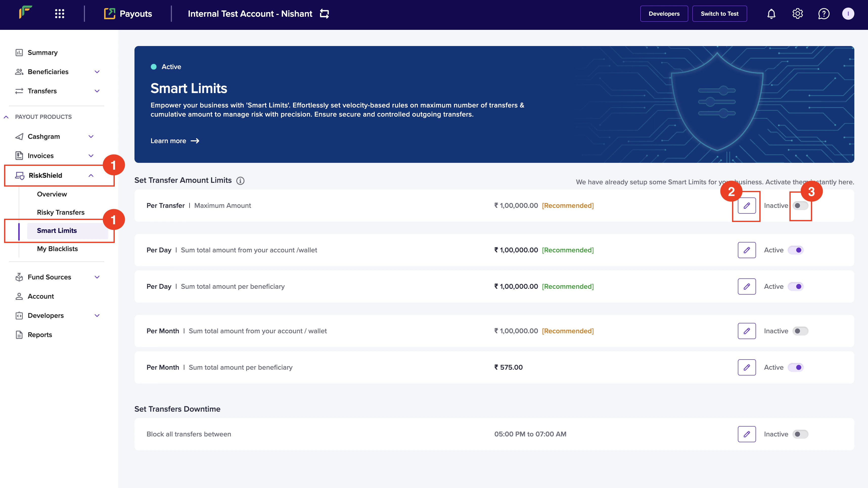Disable Per Day account/wallet limit toggle
868x488 pixels.
[796, 250]
